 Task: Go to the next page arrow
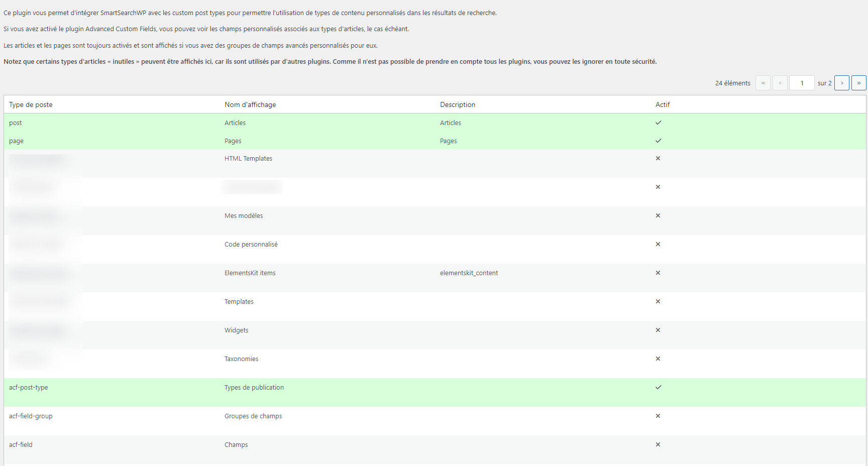(x=842, y=83)
